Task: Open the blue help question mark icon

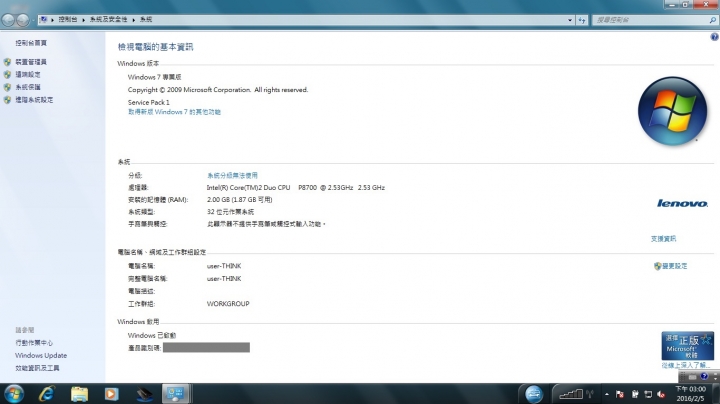Action: [x=714, y=37]
